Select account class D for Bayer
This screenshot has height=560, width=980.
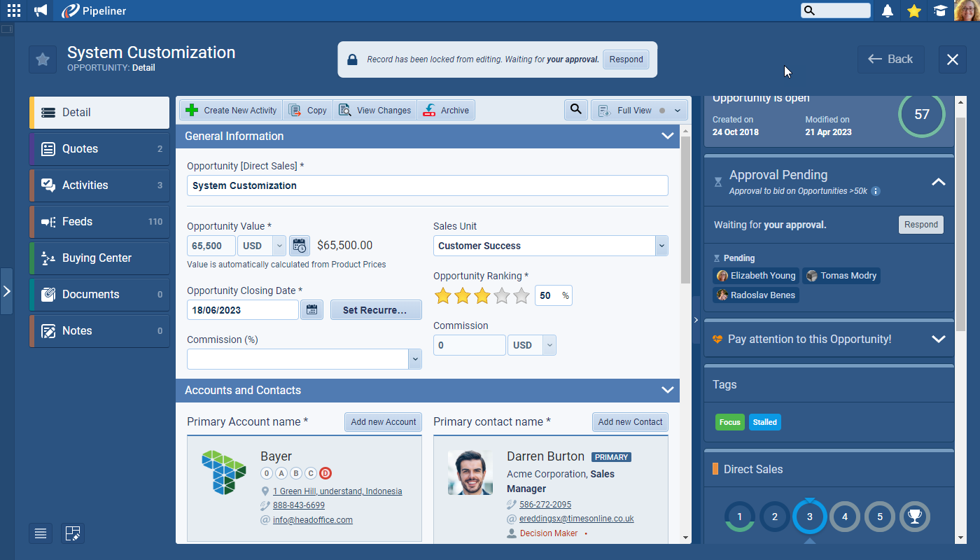coord(325,473)
